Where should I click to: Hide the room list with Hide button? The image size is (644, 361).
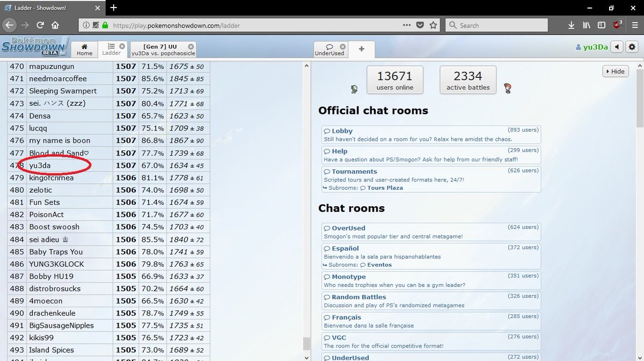[616, 71]
